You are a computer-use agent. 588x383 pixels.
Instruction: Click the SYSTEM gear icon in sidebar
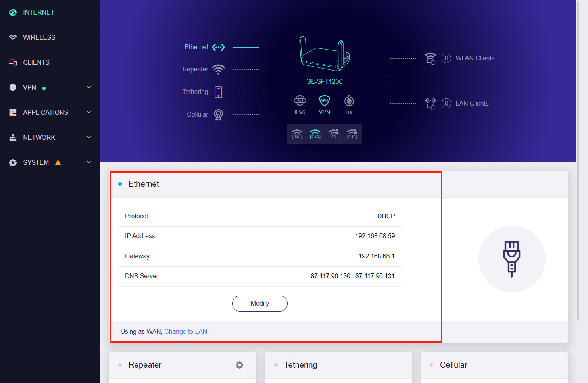pyautogui.click(x=13, y=162)
